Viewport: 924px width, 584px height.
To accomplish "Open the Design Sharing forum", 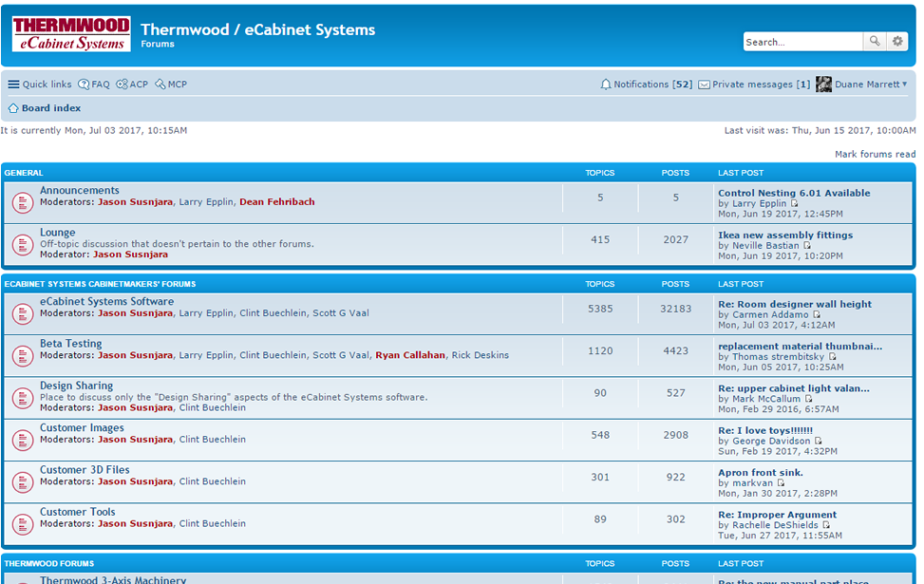I will pyautogui.click(x=77, y=386).
